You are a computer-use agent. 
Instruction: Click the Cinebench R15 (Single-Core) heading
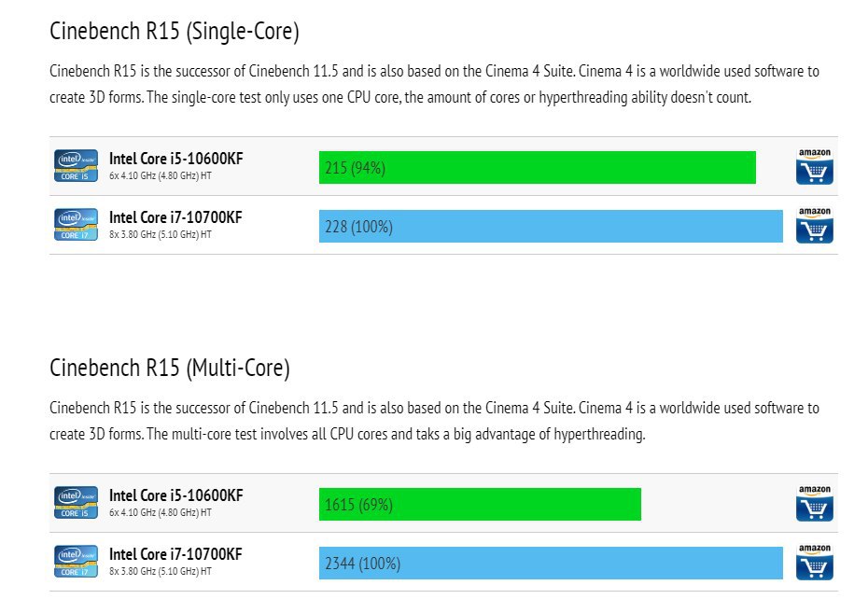(x=174, y=32)
